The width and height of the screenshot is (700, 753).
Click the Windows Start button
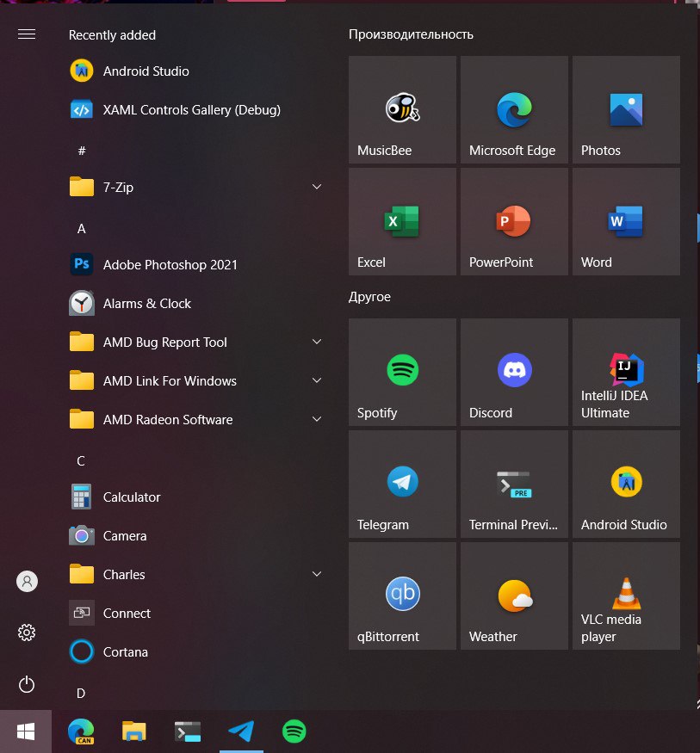pos(26,731)
